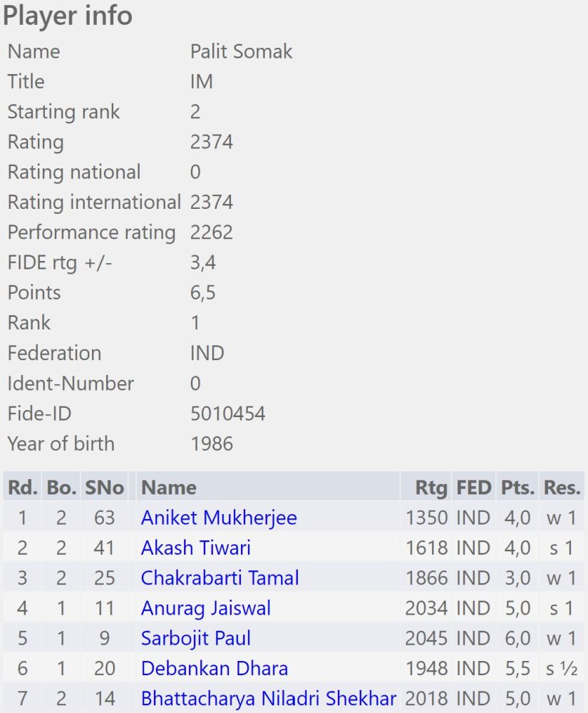Click the FED column header
The width and height of the screenshot is (588, 713).
(x=474, y=488)
